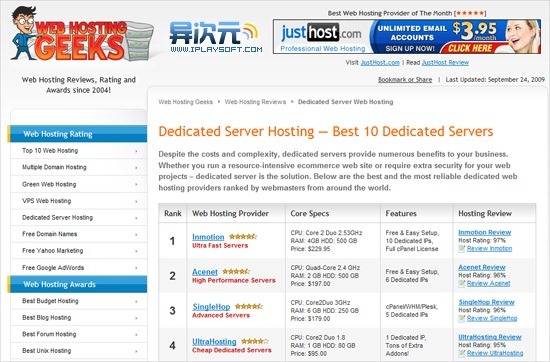Open the Inmotion provider link
550x362 pixels.
click(208, 237)
